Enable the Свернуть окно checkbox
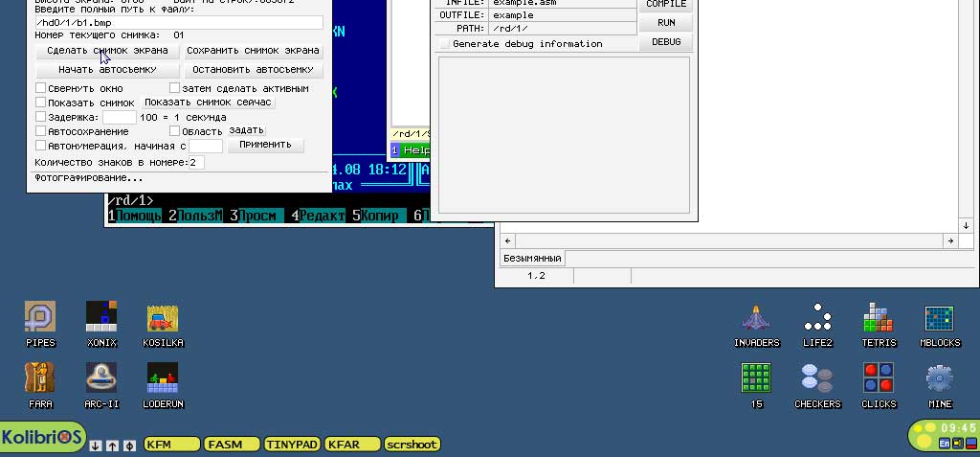 [40, 88]
